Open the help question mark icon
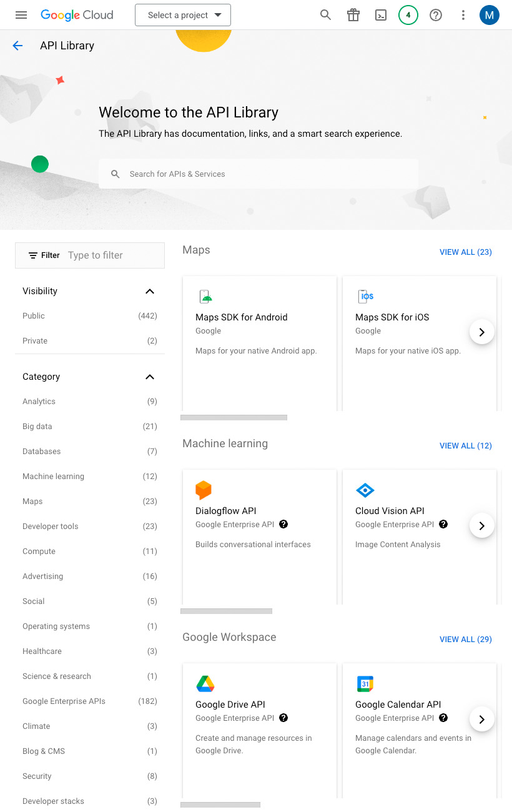This screenshot has width=512, height=812. 436,15
